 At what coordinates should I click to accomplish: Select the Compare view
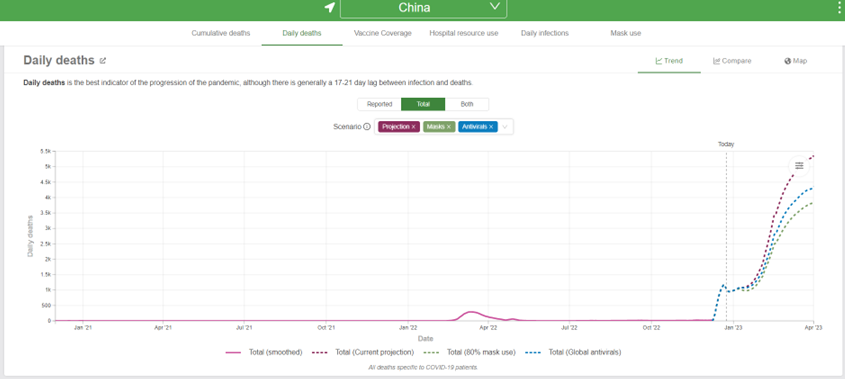point(732,61)
